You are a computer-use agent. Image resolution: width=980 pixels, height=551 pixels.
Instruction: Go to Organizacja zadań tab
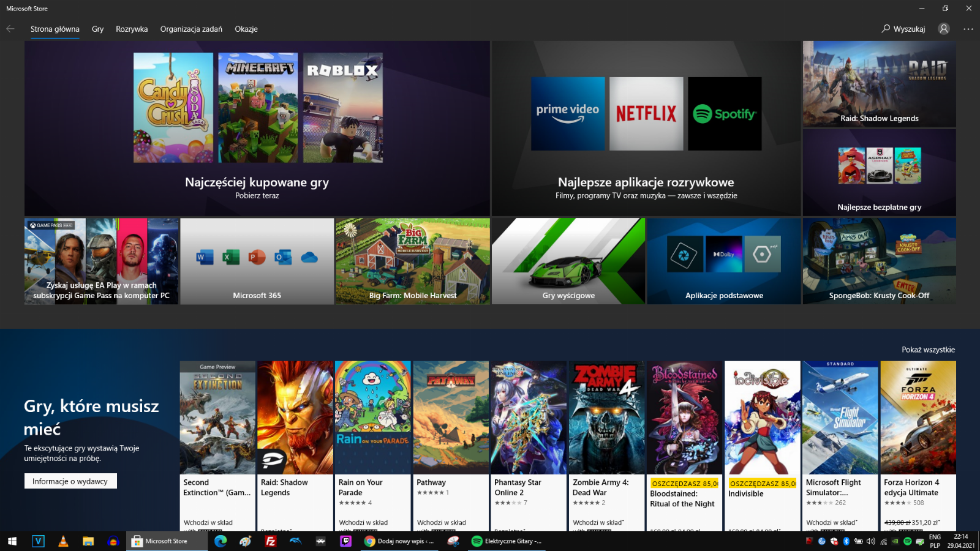pos(191,29)
